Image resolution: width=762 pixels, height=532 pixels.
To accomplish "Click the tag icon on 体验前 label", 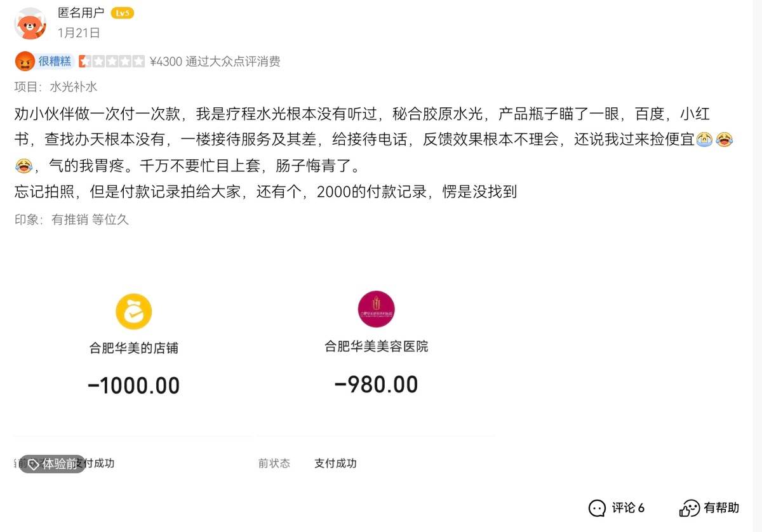I will tap(34, 464).
